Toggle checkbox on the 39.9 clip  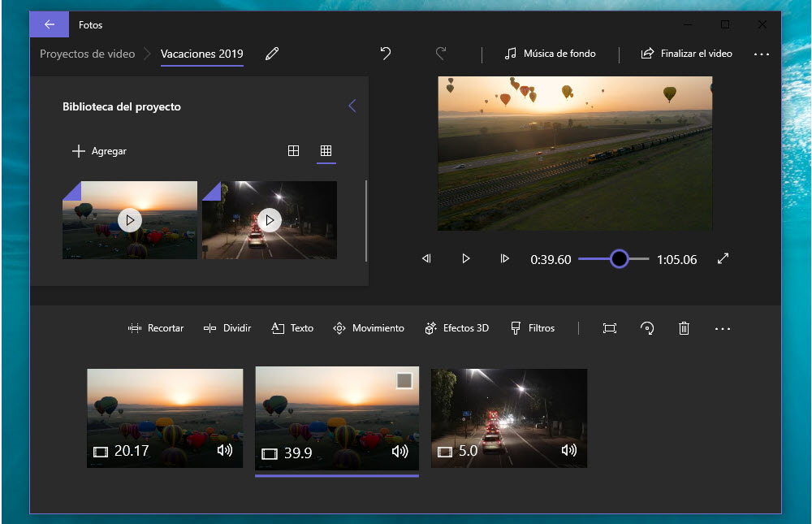pyautogui.click(x=404, y=381)
